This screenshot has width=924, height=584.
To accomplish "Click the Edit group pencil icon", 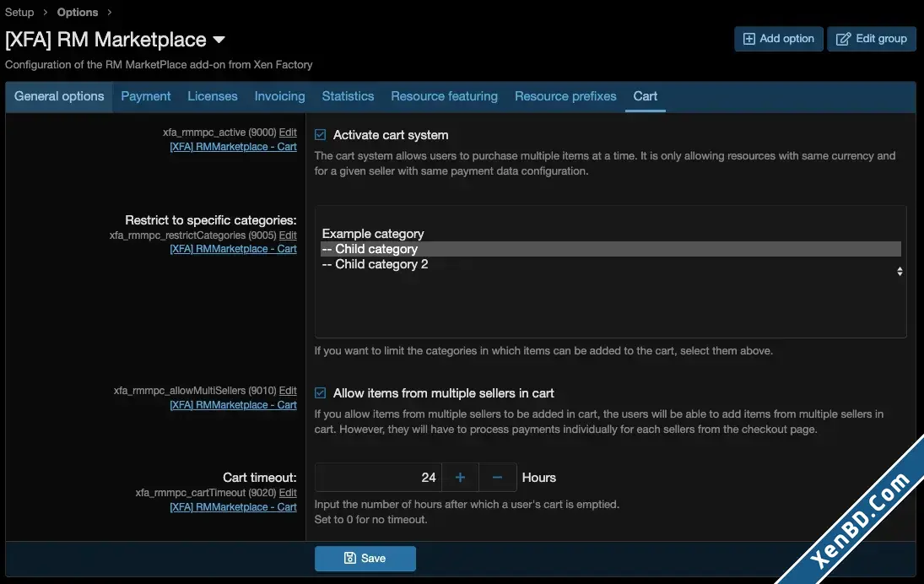I will [843, 39].
